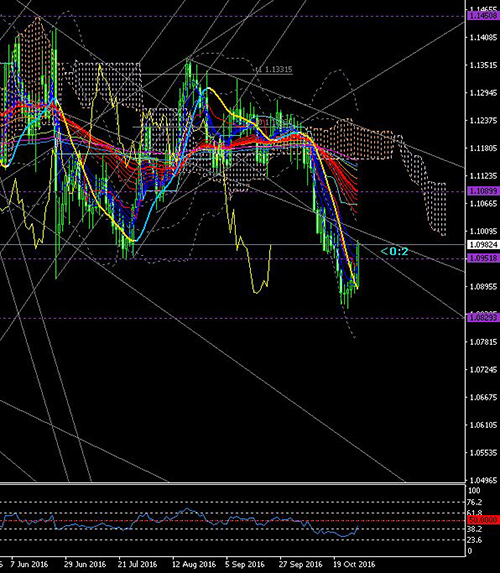500x573 pixels.
Task: Select the purple 1.09518 level label
Action: point(484,258)
